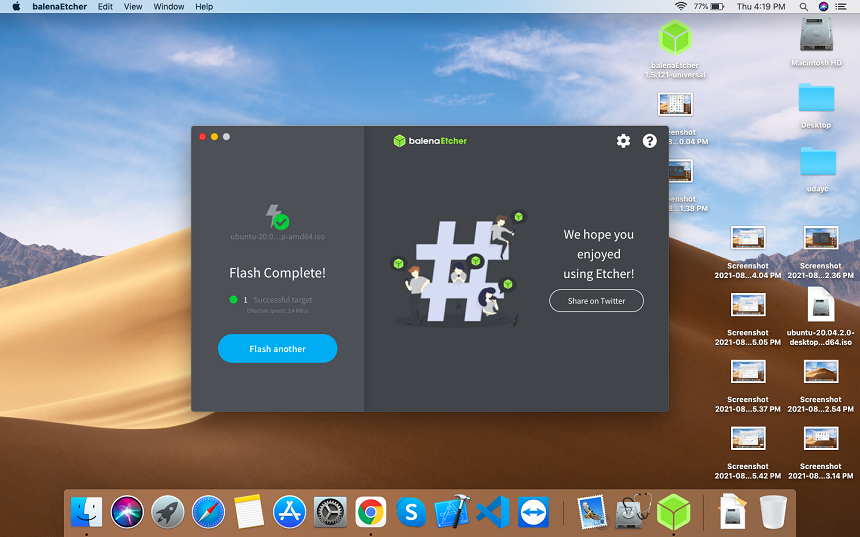Select the Macintosh HD desktop drive

(x=816, y=35)
